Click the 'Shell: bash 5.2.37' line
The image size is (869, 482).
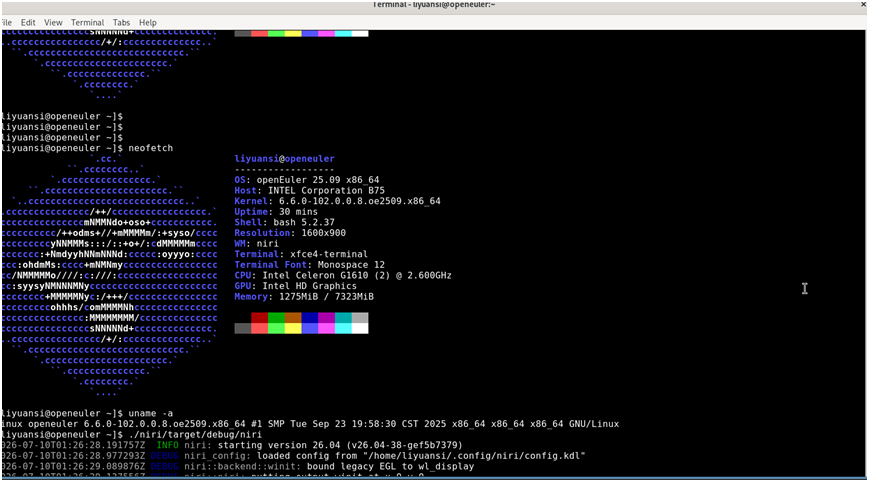284,222
